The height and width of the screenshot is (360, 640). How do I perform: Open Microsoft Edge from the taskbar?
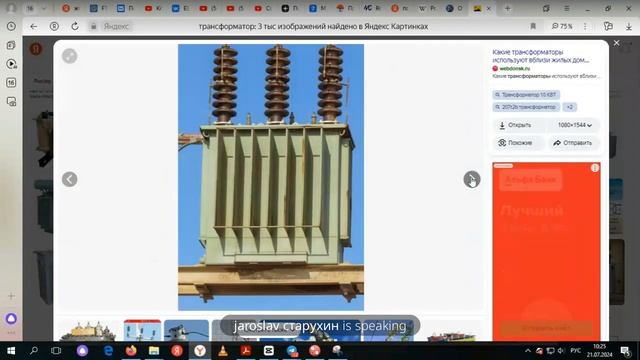click(x=108, y=351)
